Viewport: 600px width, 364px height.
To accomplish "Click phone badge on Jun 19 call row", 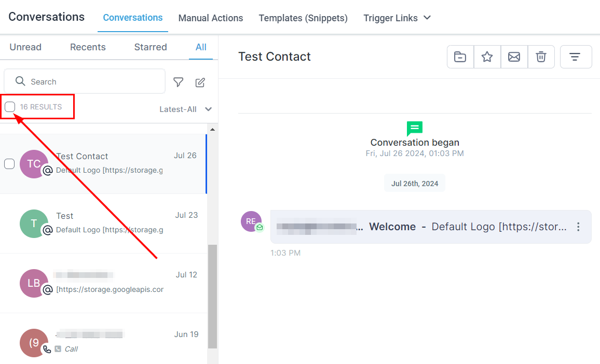I will click(x=47, y=349).
